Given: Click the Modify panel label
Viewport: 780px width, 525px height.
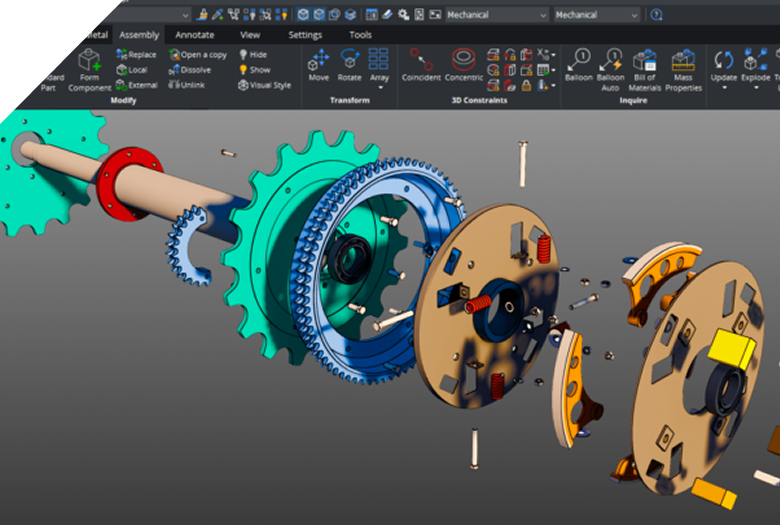Looking at the screenshot, I should 123,101.
